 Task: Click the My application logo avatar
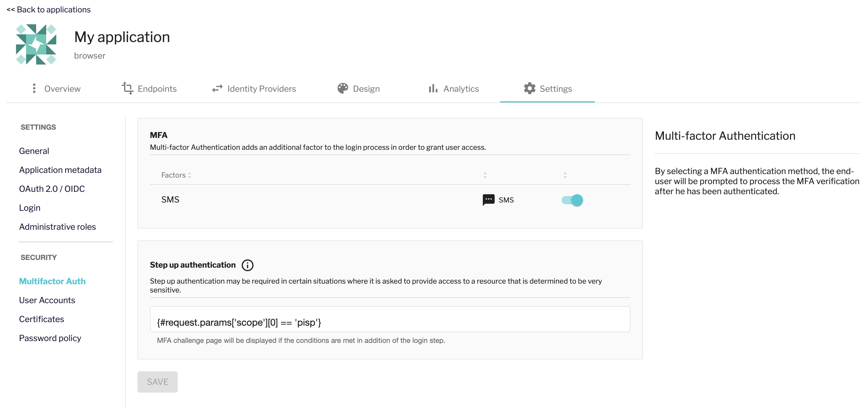click(36, 44)
